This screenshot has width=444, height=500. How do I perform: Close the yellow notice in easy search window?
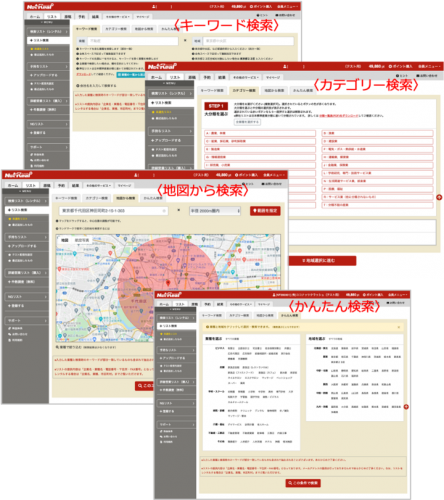coord(399,327)
